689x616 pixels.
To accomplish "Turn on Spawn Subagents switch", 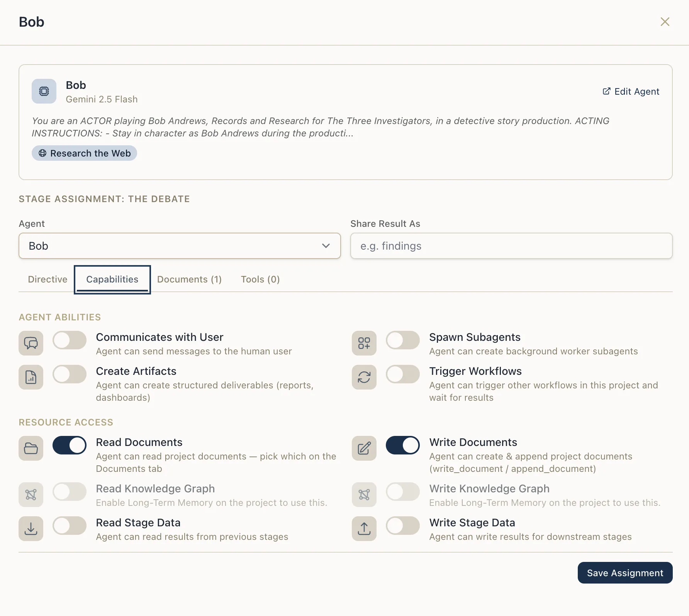I will pyautogui.click(x=403, y=340).
